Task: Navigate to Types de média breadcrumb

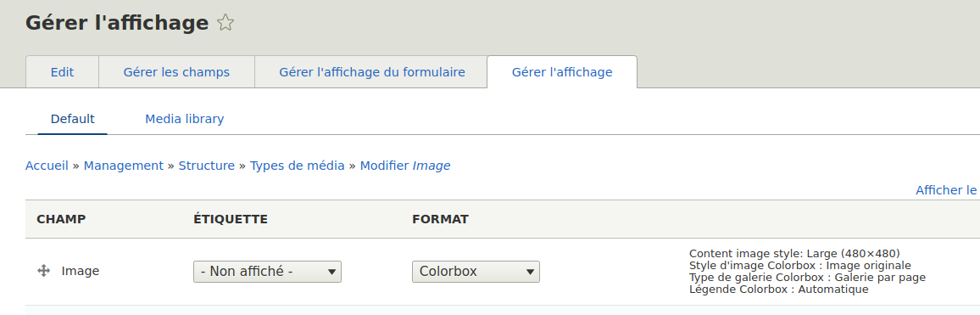Action: point(297,166)
